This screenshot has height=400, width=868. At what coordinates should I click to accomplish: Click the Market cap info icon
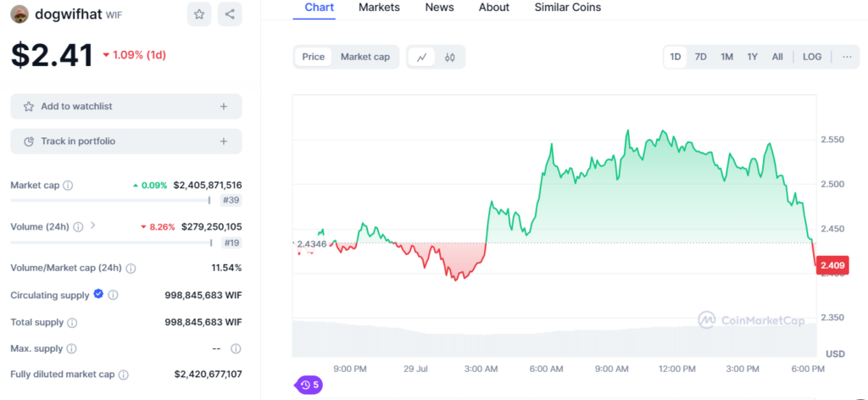coord(68,186)
